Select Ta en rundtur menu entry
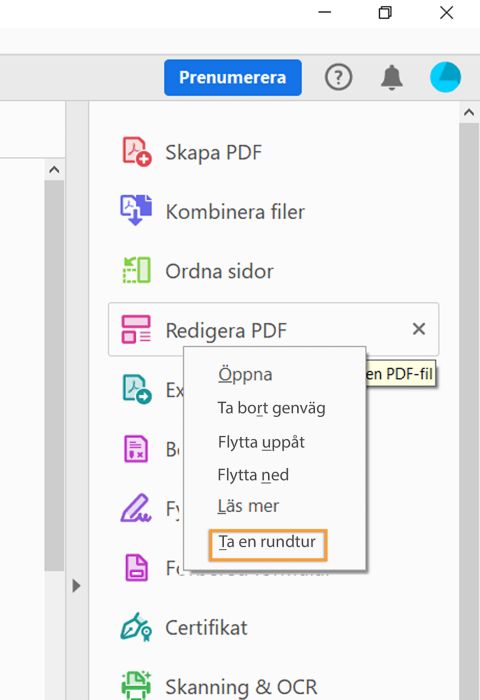Screen dimensions: 480x700 tap(267, 542)
